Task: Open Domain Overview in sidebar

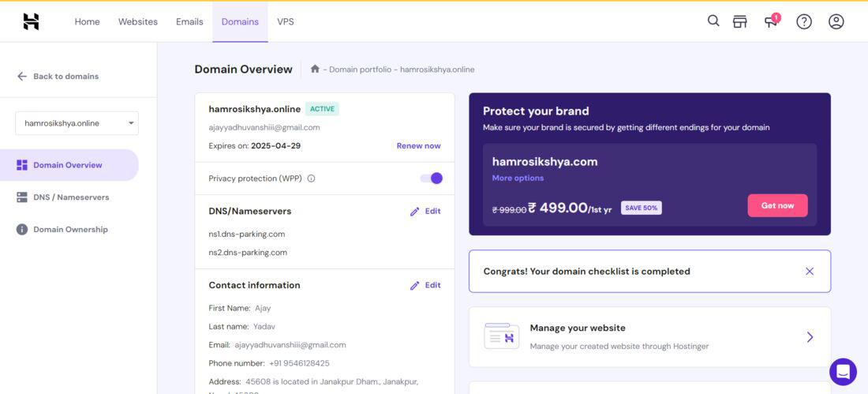Action: coord(69,165)
